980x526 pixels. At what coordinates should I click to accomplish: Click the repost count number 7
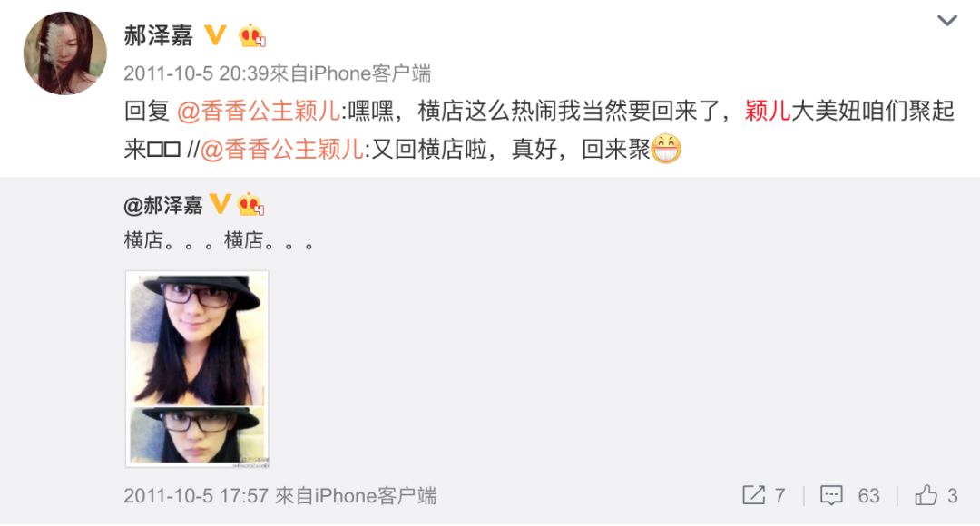779,496
